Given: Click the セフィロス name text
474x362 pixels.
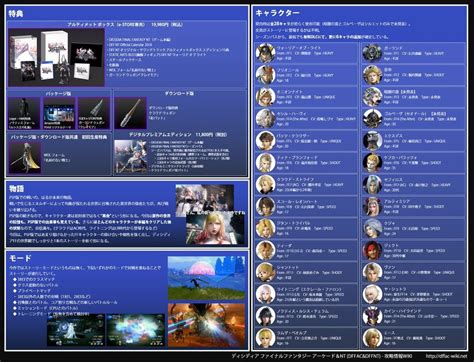Looking at the screenshot, I should [393, 180].
